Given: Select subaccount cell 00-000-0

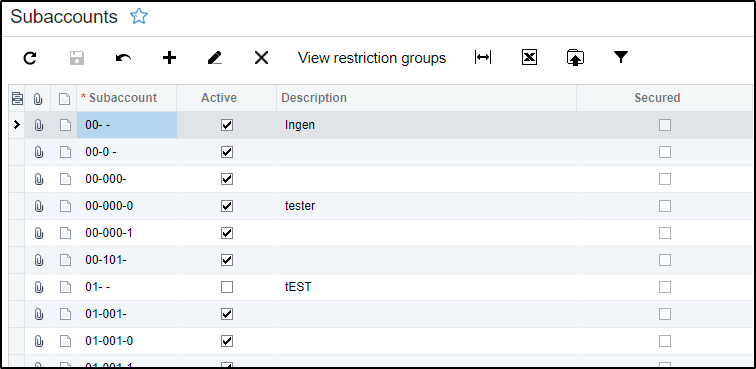Looking at the screenshot, I should click(127, 206).
